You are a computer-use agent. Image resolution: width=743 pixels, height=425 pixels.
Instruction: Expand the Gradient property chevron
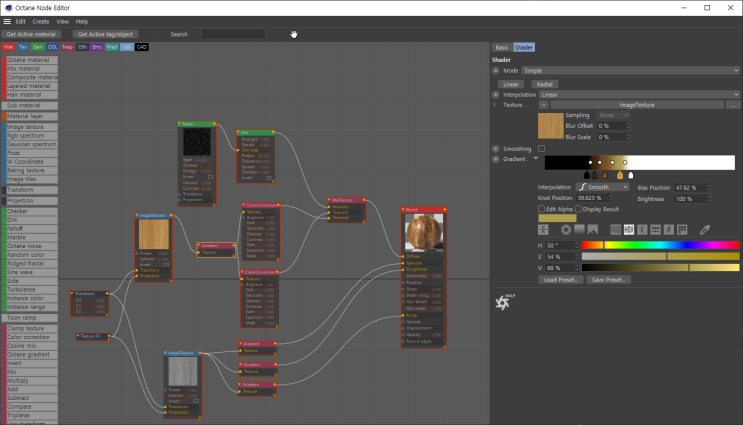(x=535, y=158)
